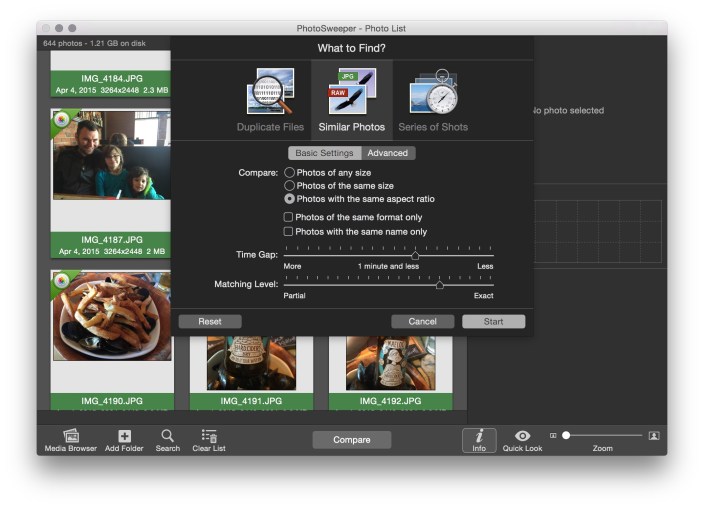The image size is (704, 508).
Task: Select the Duplicate Files mode
Action: click(270, 98)
